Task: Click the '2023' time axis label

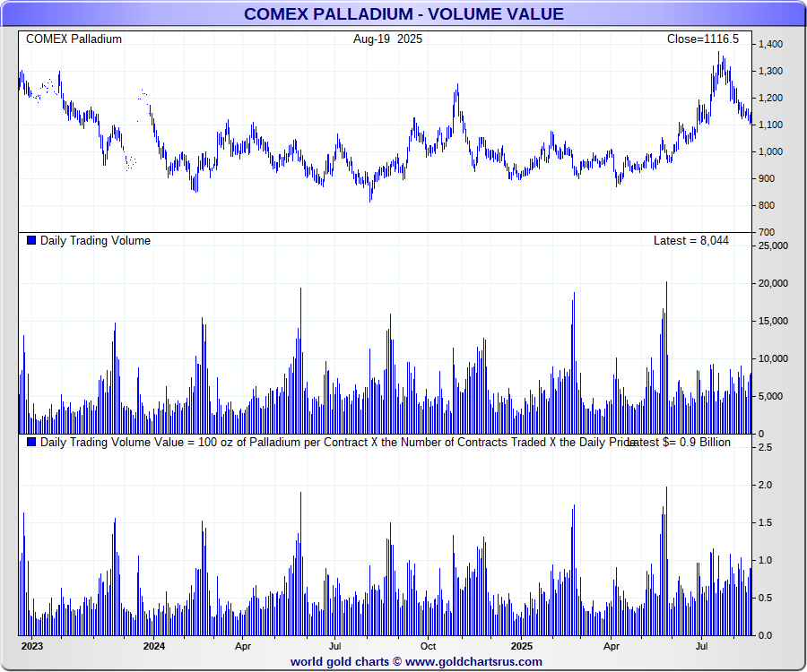Action: coord(32,646)
